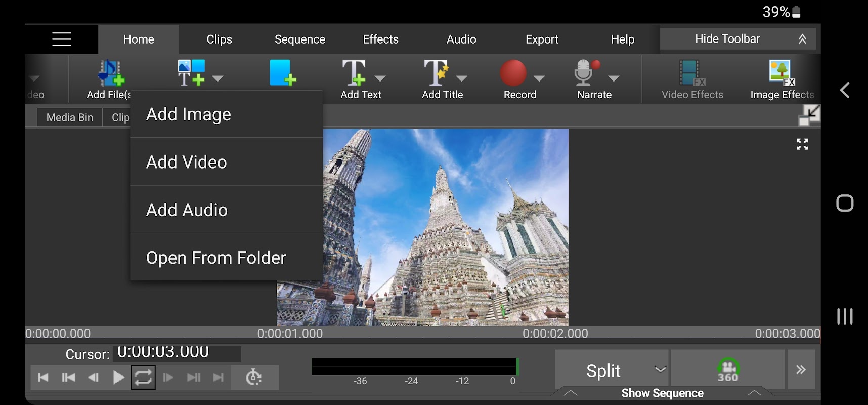This screenshot has width=868, height=405.
Task: Open Image Effects
Action: (782, 79)
